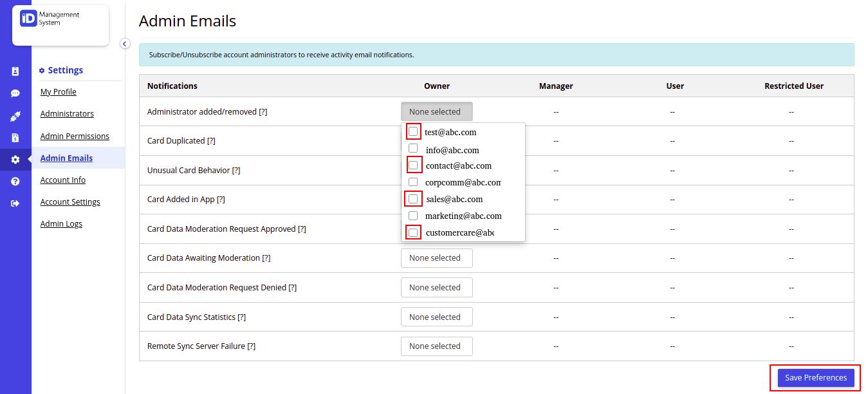Open Admin Logs from the Settings menu
The image size is (868, 394).
click(61, 223)
